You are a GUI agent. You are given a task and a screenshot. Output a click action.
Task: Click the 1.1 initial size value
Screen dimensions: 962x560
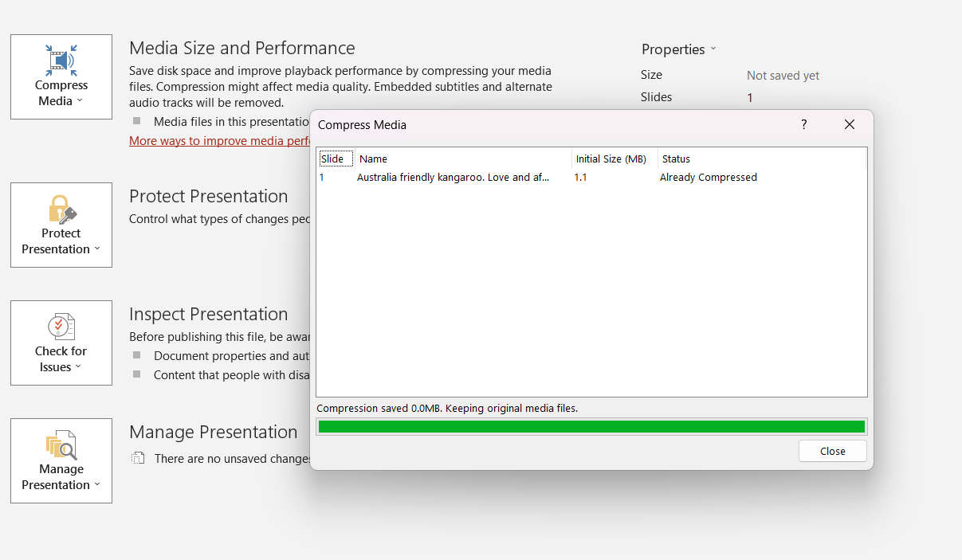click(x=580, y=178)
